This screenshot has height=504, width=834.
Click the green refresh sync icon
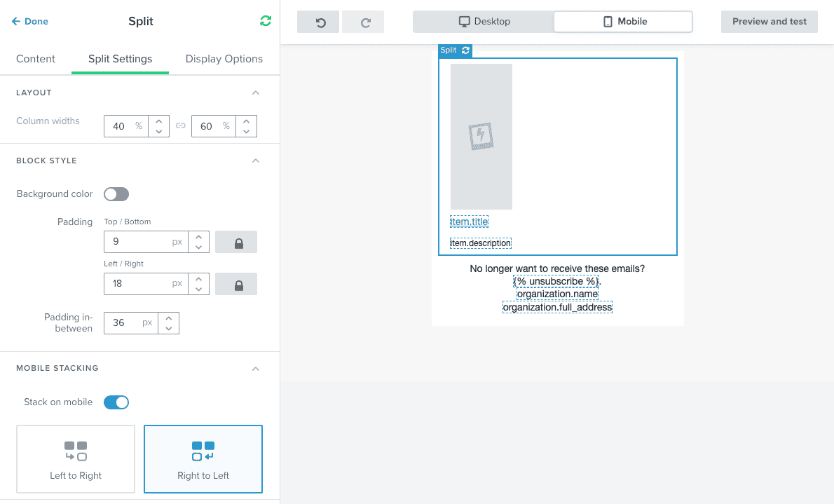tap(265, 21)
